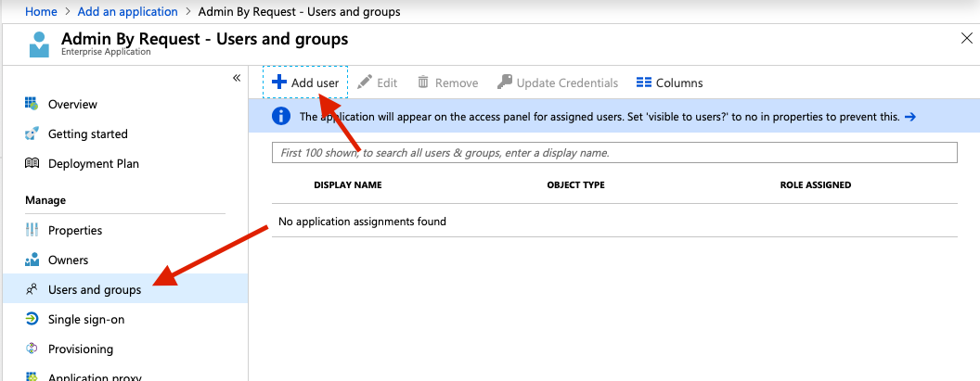Click the Add user plus icon
This screenshot has height=381, width=980.
click(279, 83)
